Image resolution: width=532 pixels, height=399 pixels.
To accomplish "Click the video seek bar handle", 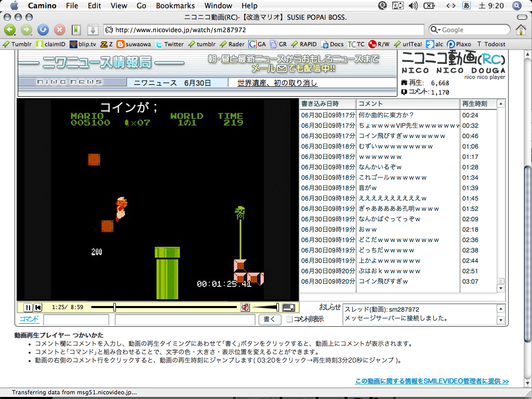I will click(x=115, y=308).
